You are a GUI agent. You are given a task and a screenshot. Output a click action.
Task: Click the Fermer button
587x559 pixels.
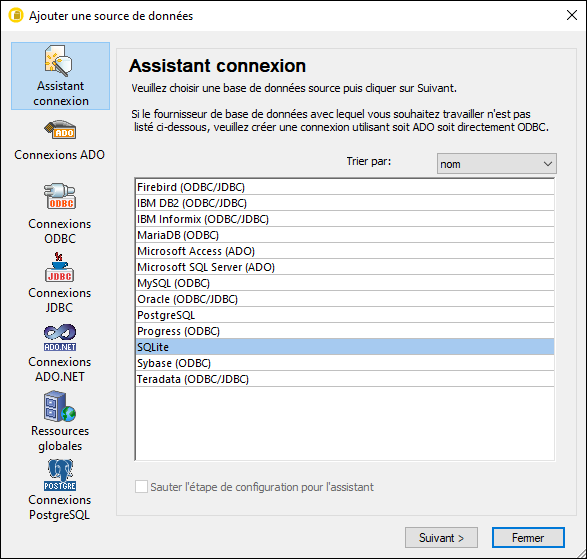click(528, 538)
